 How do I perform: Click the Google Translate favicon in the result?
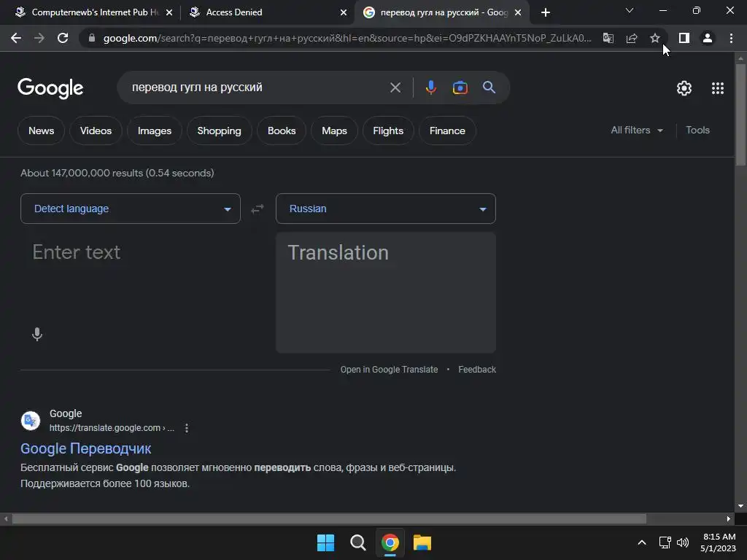coord(31,421)
